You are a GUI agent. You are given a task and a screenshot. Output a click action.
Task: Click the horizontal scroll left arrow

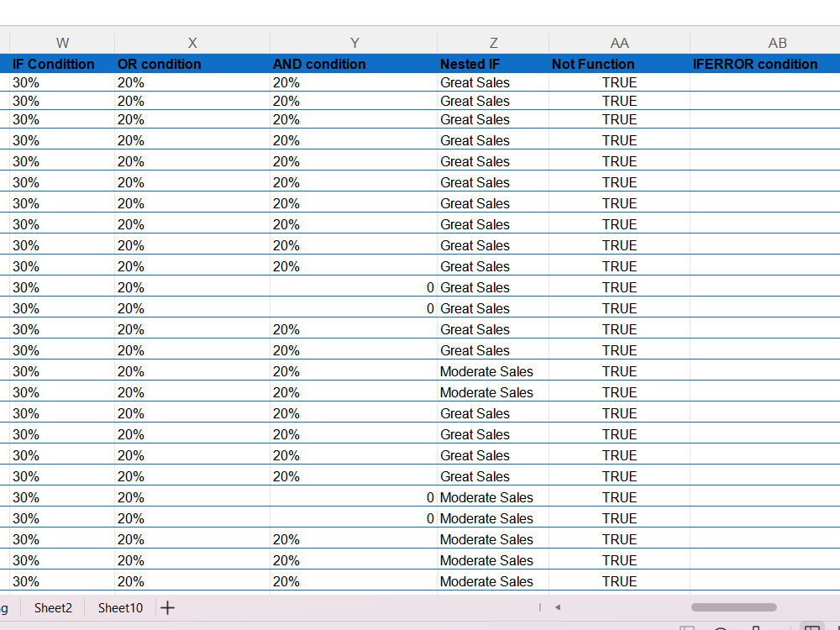(x=558, y=607)
